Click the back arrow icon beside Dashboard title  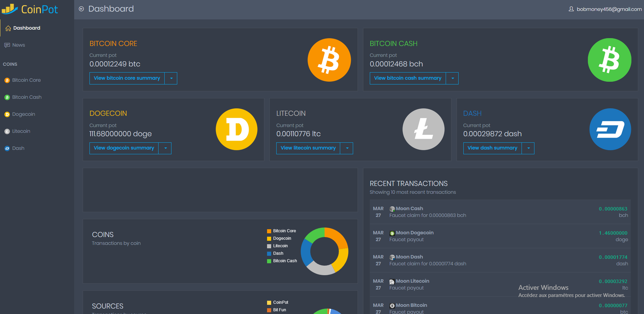tap(81, 9)
